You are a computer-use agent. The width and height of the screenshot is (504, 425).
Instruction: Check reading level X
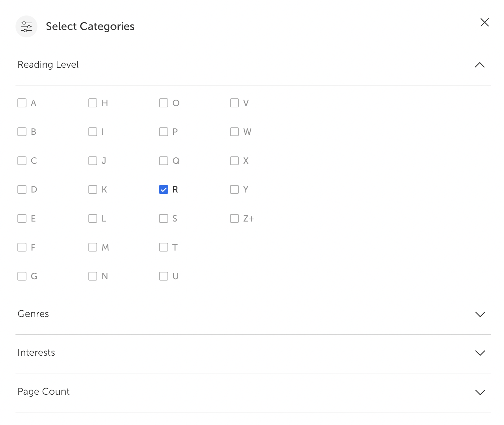click(234, 161)
